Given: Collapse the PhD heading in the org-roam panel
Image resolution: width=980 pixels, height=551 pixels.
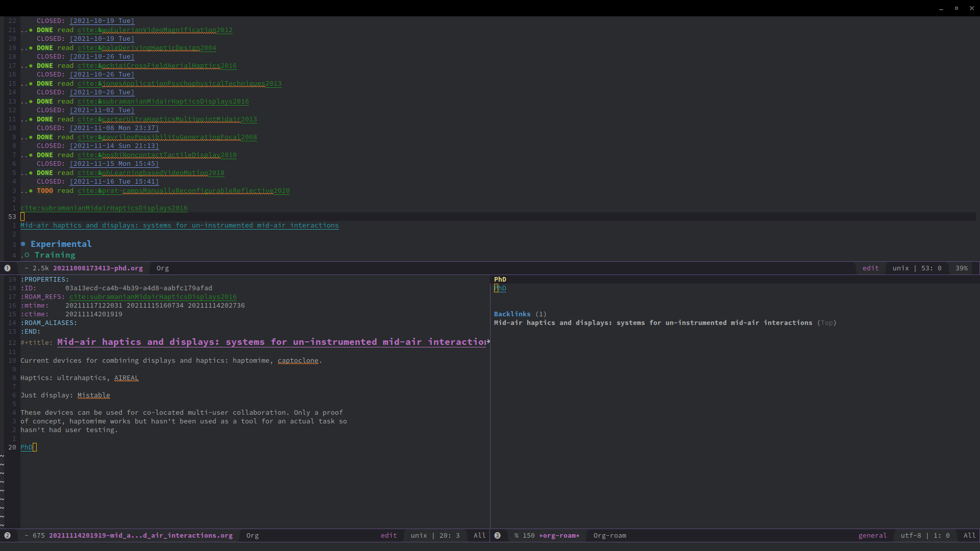Looking at the screenshot, I should click(500, 279).
